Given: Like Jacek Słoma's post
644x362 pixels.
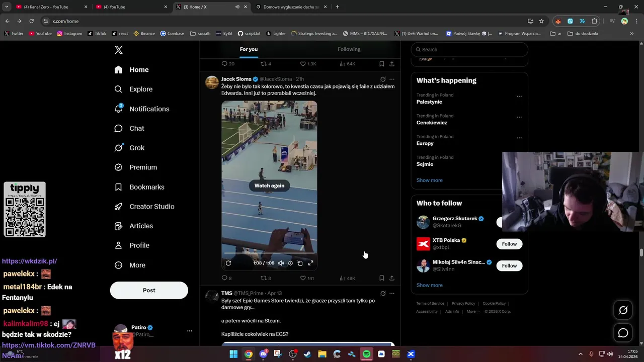Looking at the screenshot, I should click(307, 278).
